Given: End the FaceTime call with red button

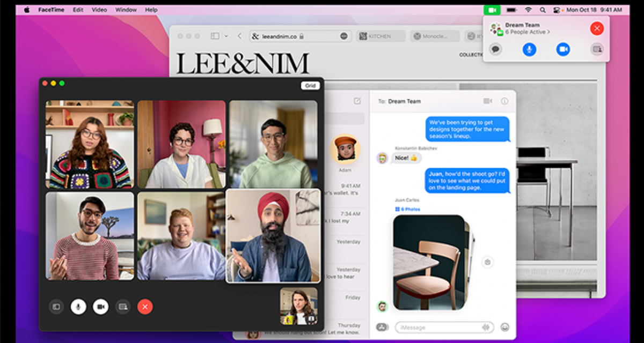Looking at the screenshot, I should tap(145, 307).
